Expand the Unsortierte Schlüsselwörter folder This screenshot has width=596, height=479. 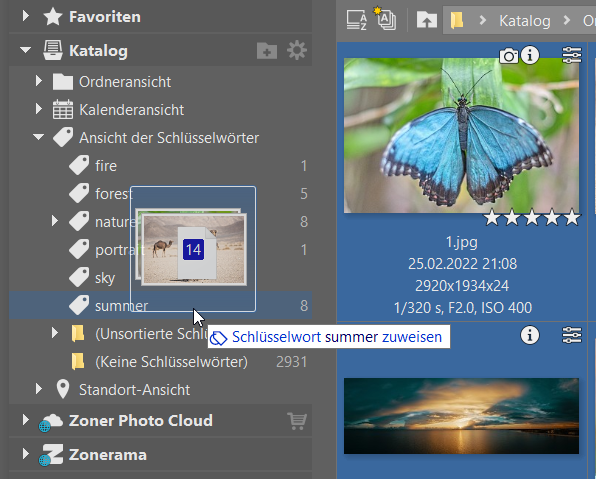point(55,333)
